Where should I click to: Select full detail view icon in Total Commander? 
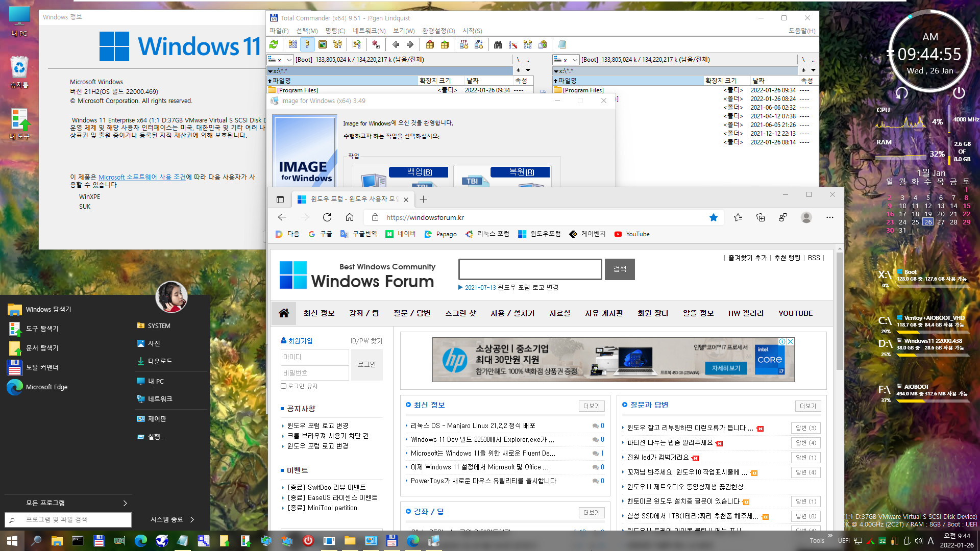click(307, 44)
